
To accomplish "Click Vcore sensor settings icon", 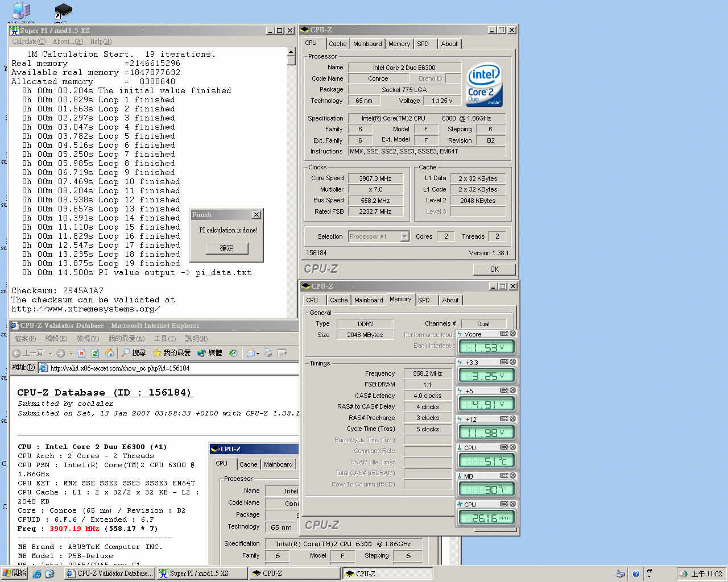I will coord(503,334).
